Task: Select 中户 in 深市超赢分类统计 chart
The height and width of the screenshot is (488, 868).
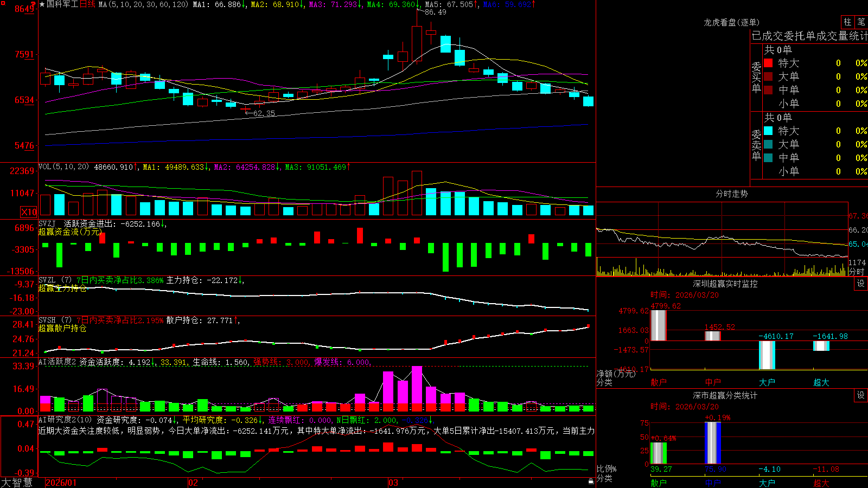Action: pyautogui.click(x=713, y=483)
